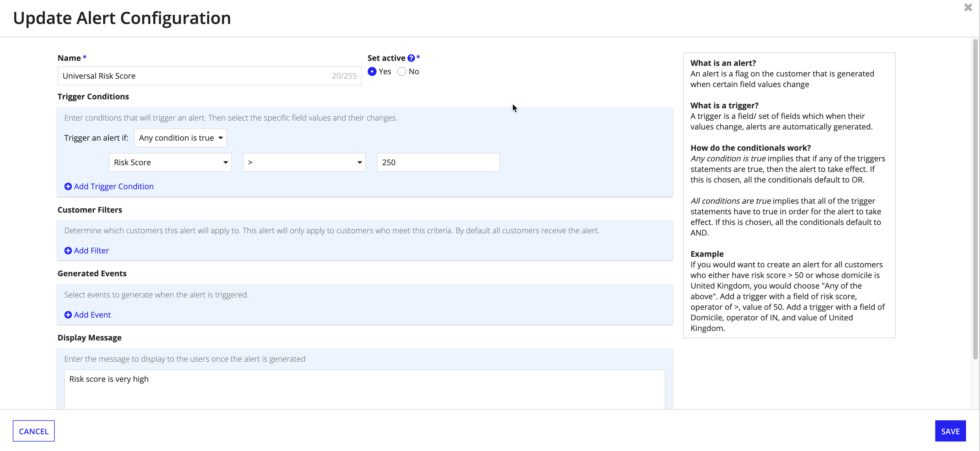Click the Add Event link
The width and height of the screenshot is (980, 451).
(x=92, y=315)
